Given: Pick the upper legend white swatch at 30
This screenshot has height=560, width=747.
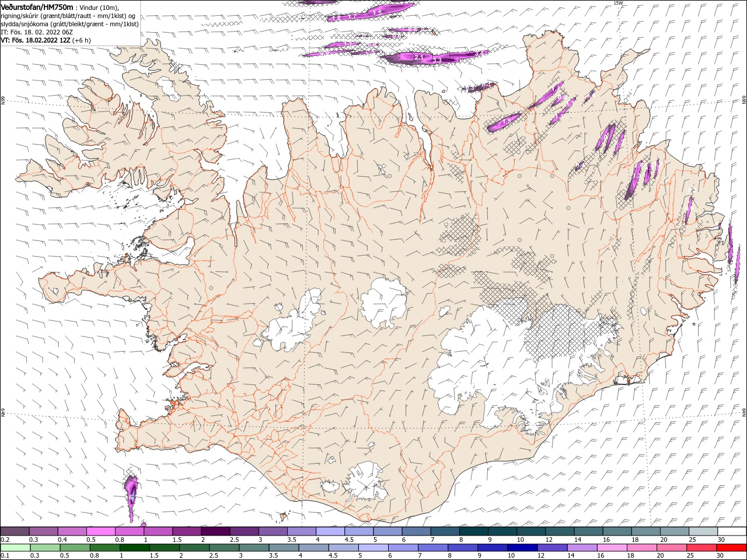Looking at the screenshot, I should point(731,531).
